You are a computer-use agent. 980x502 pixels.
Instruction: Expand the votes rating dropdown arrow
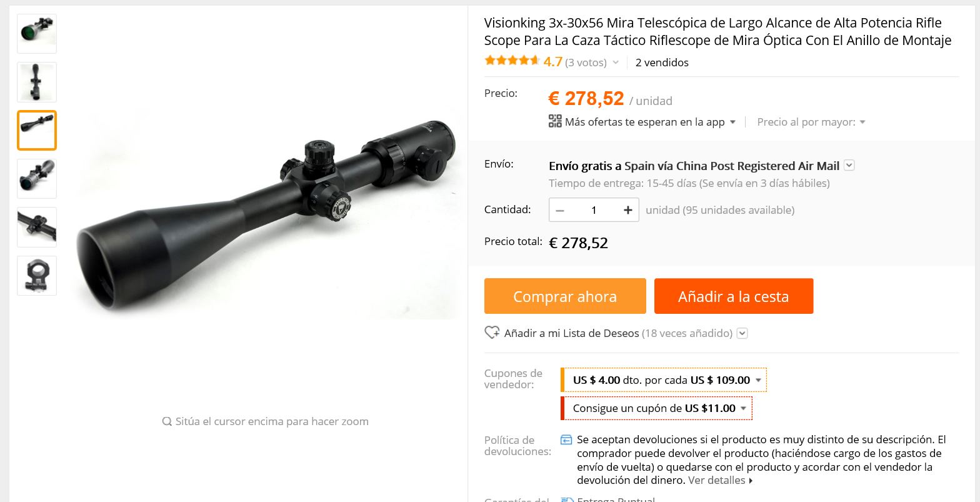click(x=616, y=63)
